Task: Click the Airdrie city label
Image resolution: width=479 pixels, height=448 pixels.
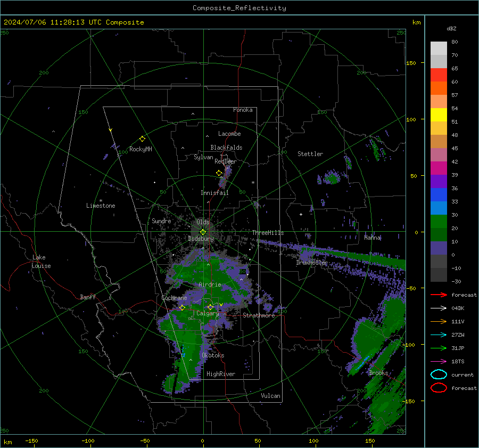Action: click(x=210, y=284)
